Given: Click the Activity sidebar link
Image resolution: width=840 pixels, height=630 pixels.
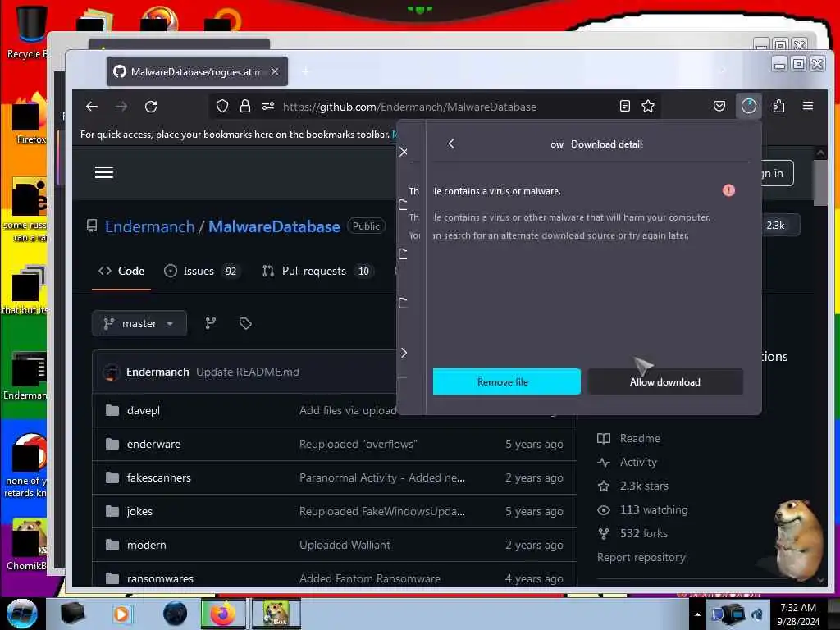Looking at the screenshot, I should click(x=638, y=463).
